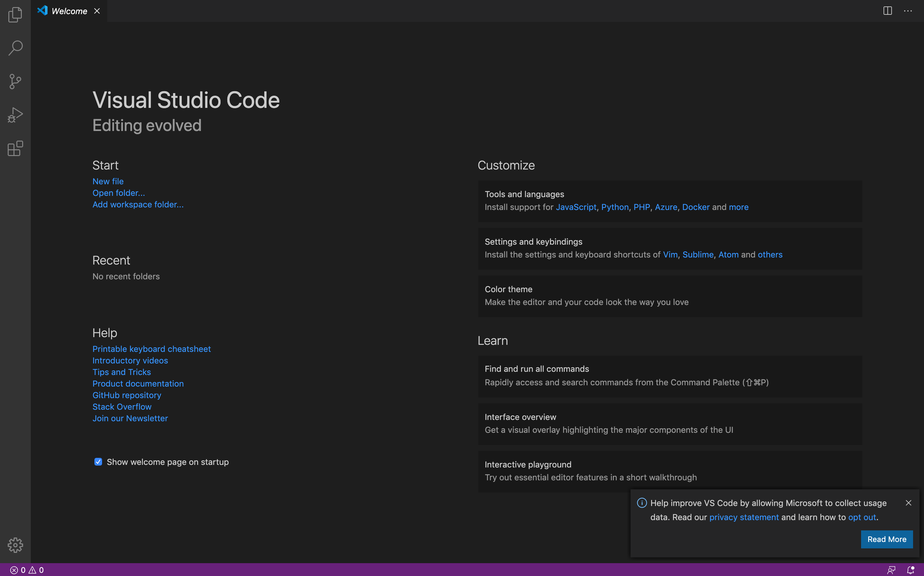
Task: Open the Manage gear icon
Action: (x=15, y=545)
